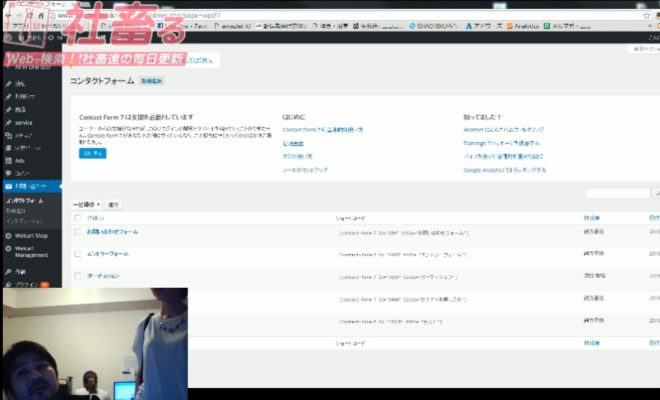This screenshot has width=660, height=400.
Task: Select コンタクトフォーム submenu item
Action: 25,201
